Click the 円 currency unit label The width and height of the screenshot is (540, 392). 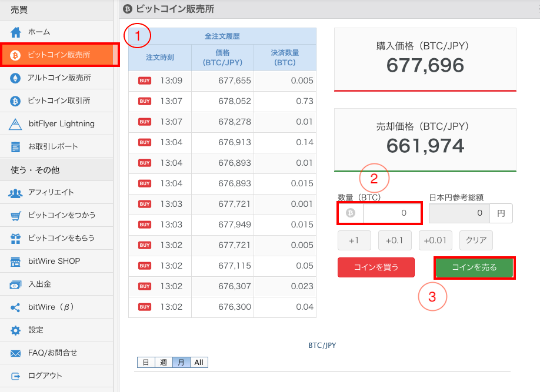(501, 213)
